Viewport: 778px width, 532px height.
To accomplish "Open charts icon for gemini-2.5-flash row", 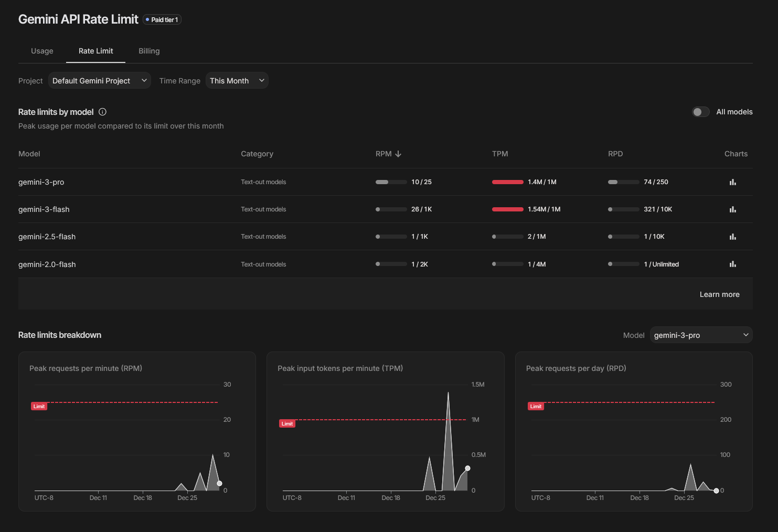I will (733, 237).
